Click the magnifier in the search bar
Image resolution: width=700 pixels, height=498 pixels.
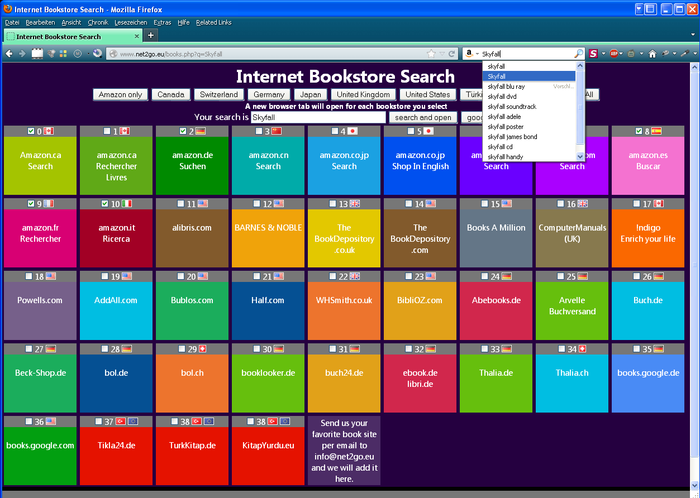[578, 54]
